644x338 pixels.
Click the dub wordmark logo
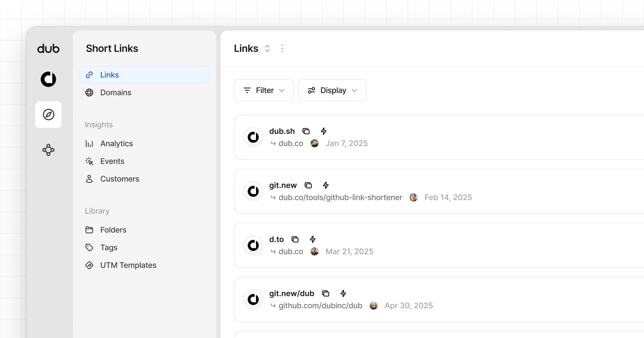coord(48,49)
